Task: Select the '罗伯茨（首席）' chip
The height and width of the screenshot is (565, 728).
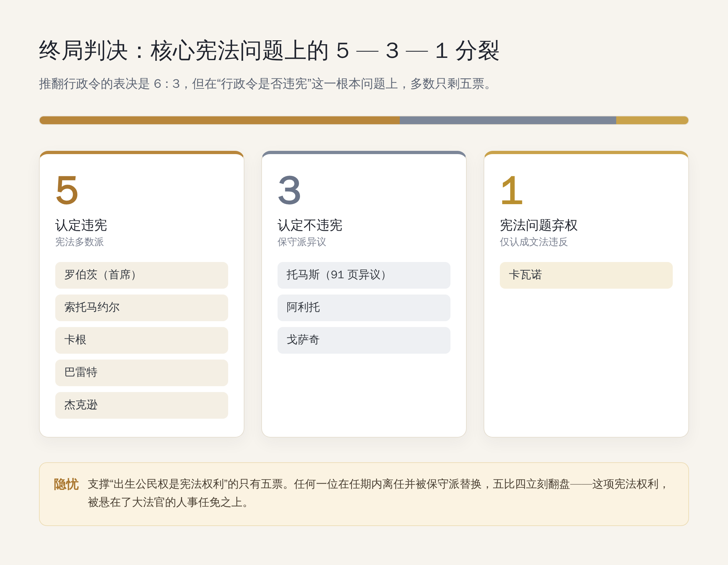Action: (x=142, y=275)
